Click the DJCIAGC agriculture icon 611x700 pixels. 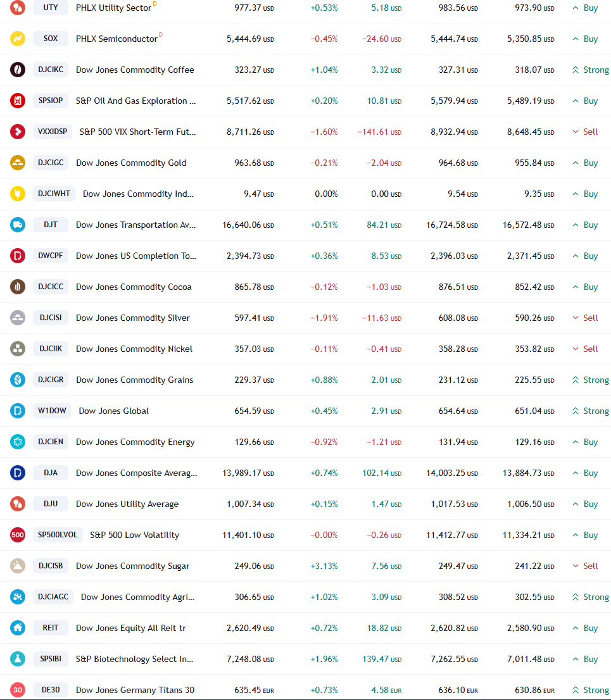[18, 597]
